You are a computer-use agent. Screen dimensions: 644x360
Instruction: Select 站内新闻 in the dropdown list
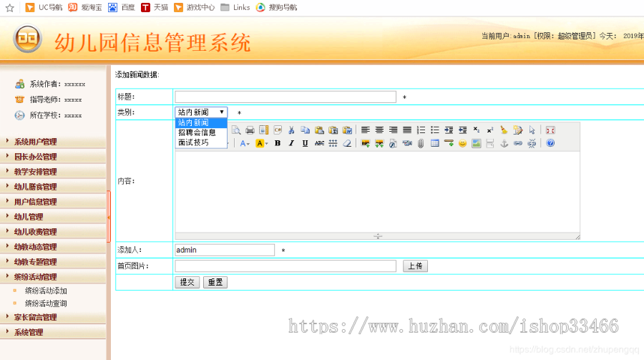pyautogui.click(x=201, y=122)
